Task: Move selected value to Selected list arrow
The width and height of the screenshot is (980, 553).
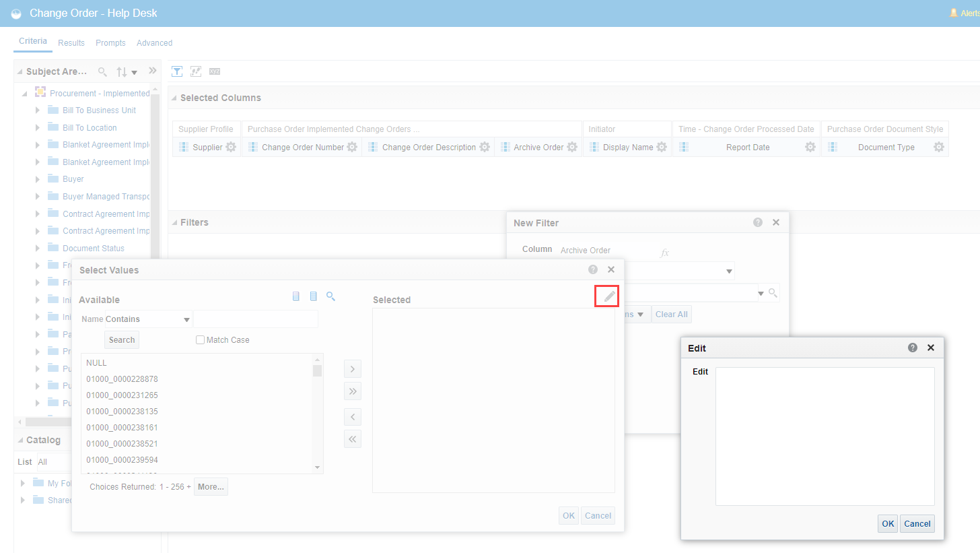Action: (x=353, y=369)
